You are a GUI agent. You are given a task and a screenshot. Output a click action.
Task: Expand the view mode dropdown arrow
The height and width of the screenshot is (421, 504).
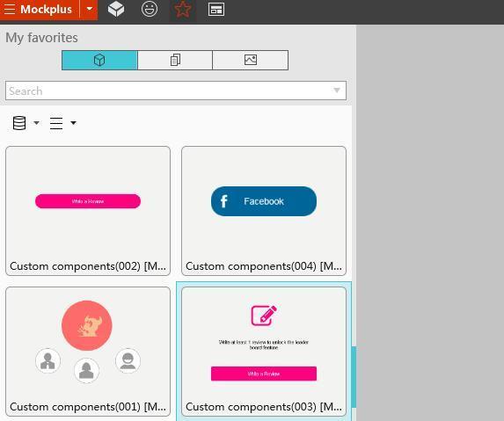pos(73,123)
